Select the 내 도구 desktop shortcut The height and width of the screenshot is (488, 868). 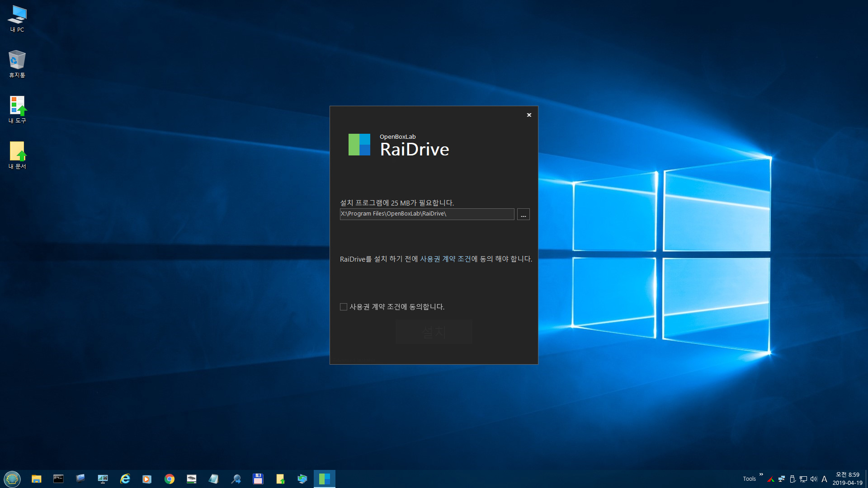pos(17,110)
